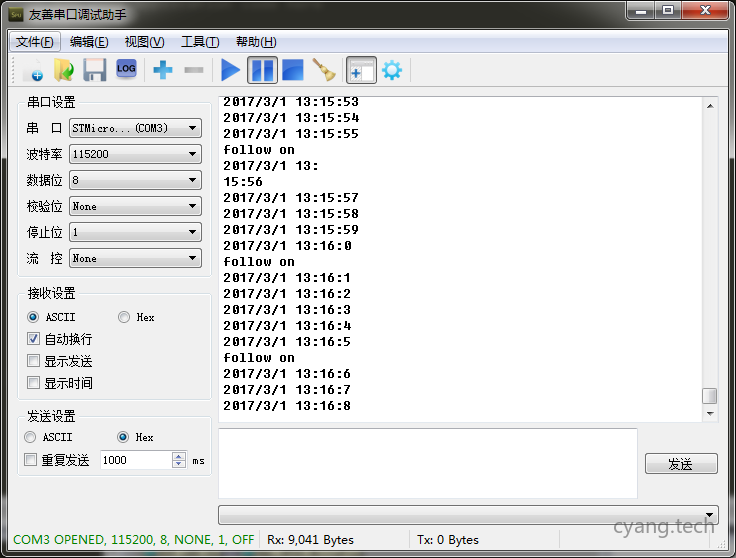This screenshot has width=736, height=558.
Task: Open the 工具(T) menu
Action: coord(199,42)
